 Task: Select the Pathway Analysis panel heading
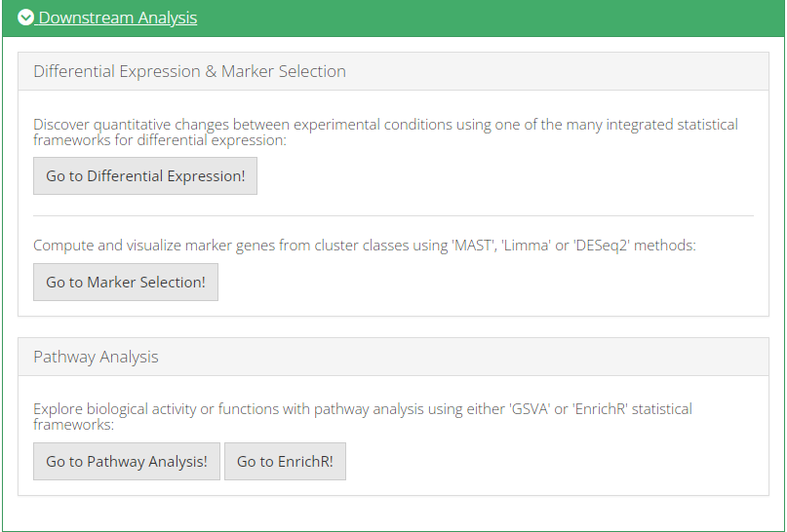(x=96, y=357)
